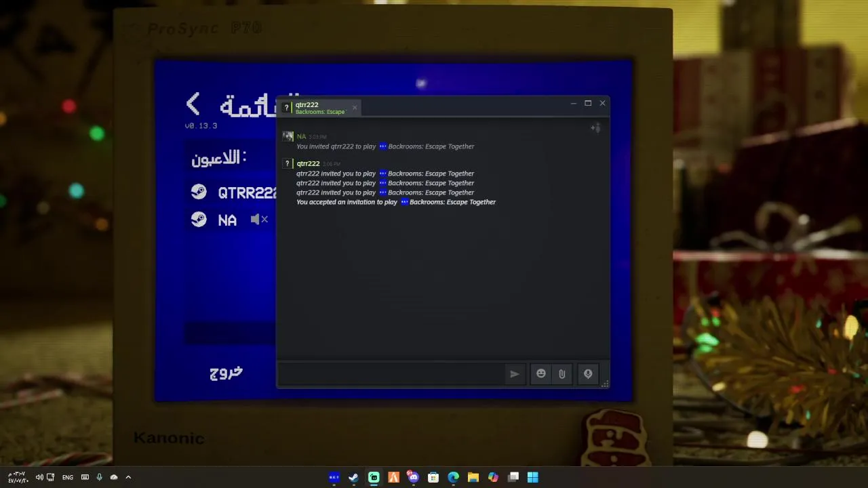Open the orange A app on the taskbar
The image size is (868, 488).
pos(393,477)
